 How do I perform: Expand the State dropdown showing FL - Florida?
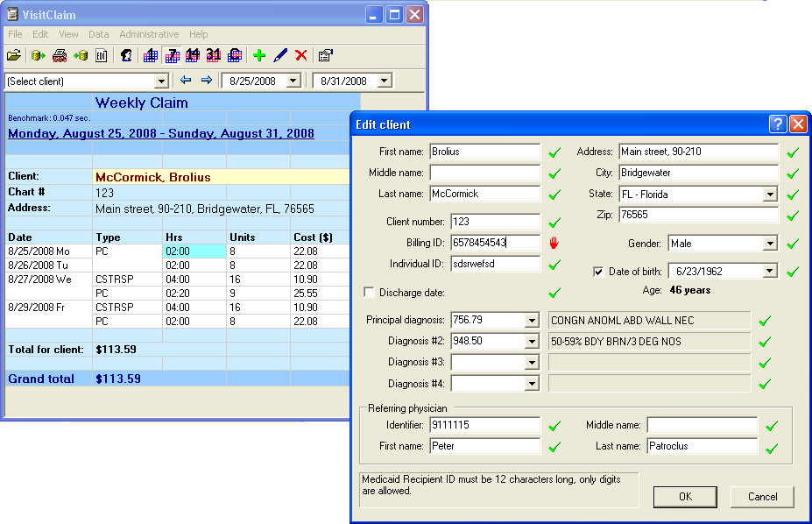(x=770, y=195)
